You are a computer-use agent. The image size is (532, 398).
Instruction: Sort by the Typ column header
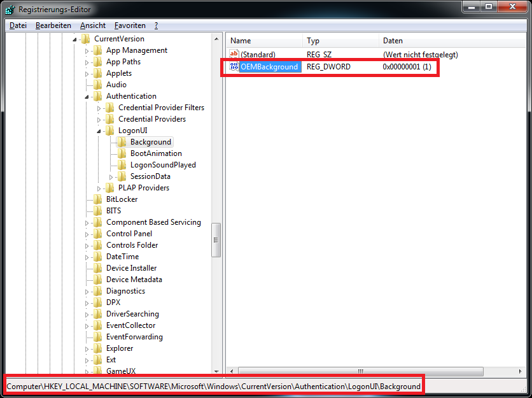340,41
